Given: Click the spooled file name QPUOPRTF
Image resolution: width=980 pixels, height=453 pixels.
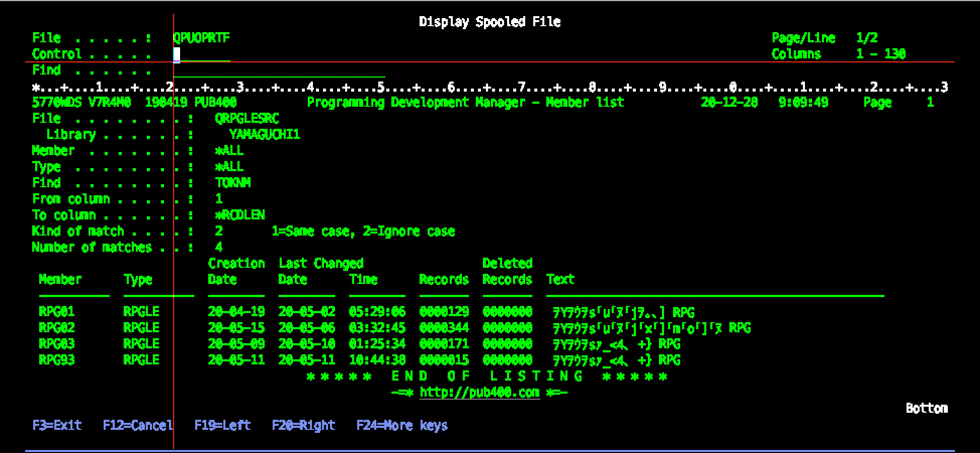Looking at the screenshot, I should point(201,38).
